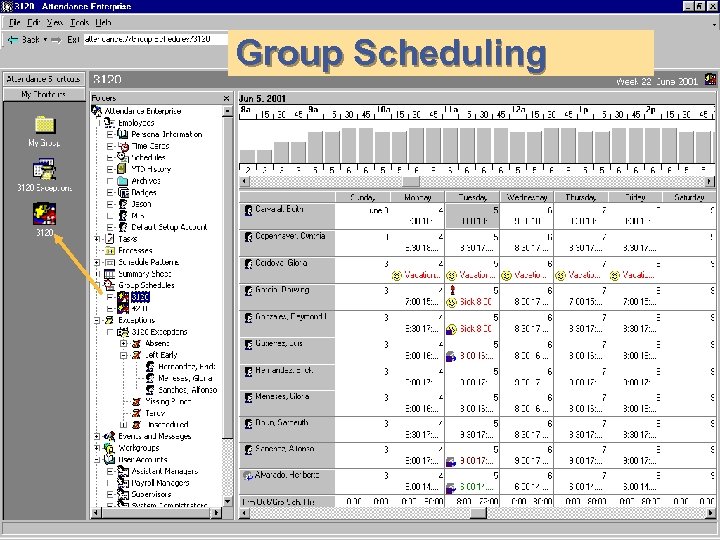Click the Sick icon on Garcia's Tuesday
This screenshot has height=540, width=720.
tap(451, 302)
